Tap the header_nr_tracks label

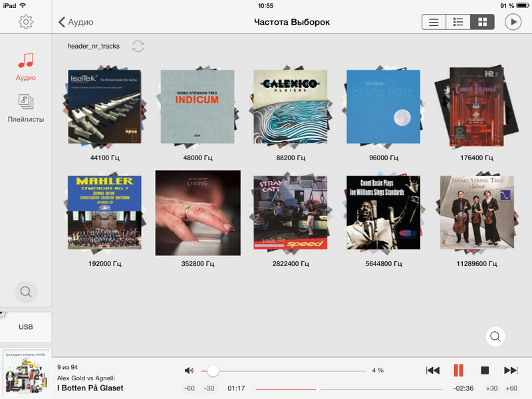click(x=93, y=46)
